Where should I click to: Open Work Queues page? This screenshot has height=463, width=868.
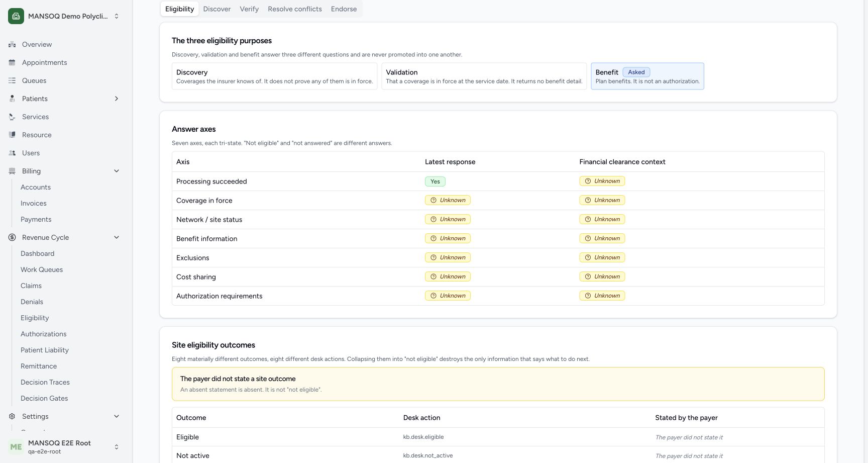click(x=42, y=269)
